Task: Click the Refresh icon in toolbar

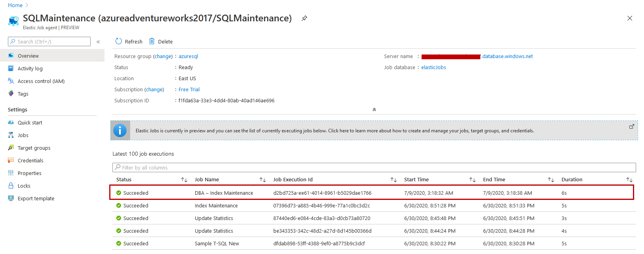Action: click(x=119, y=41)
